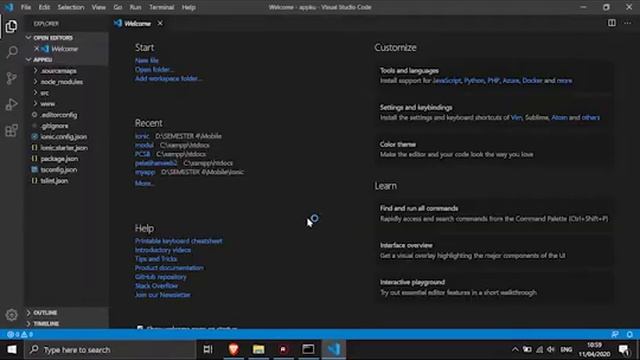Open the taskbar clock and date

tap(594, 349)
